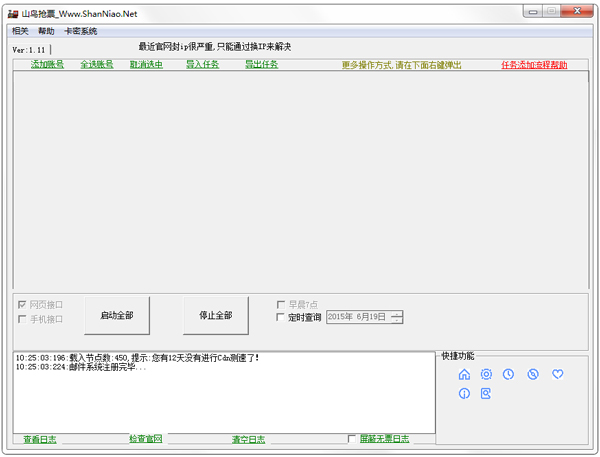The image size is (600, 457).
Task: Click the home icon in 快捷功能
Action: (464, 374)
